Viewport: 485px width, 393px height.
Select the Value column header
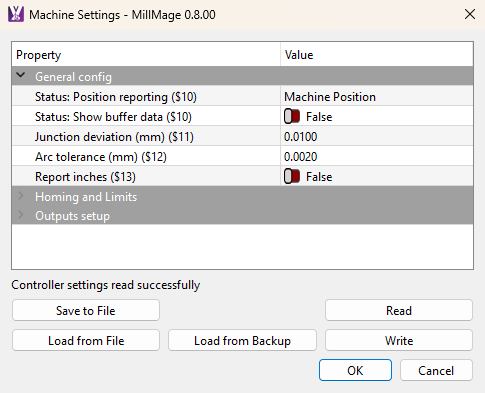pos(377,55)
